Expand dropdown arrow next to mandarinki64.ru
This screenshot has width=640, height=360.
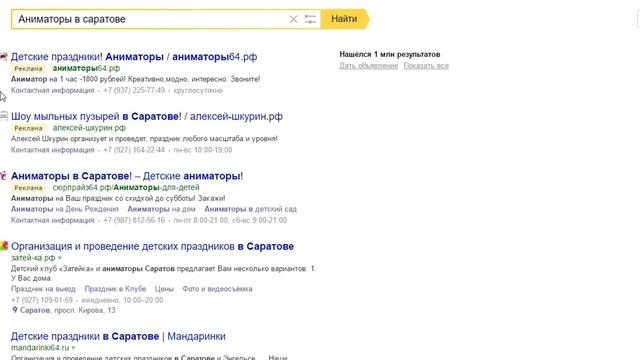coord(73,348)
